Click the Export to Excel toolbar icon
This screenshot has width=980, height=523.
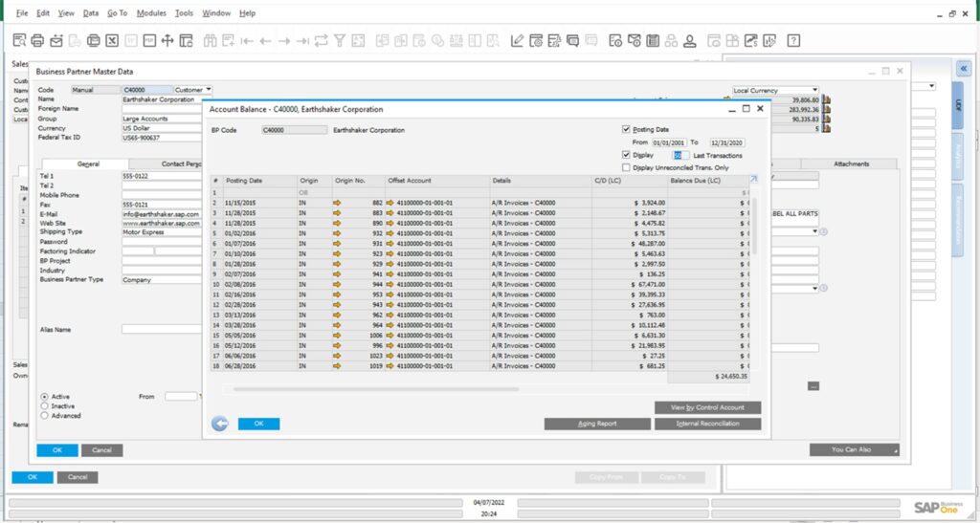click(x=112, y=41)
